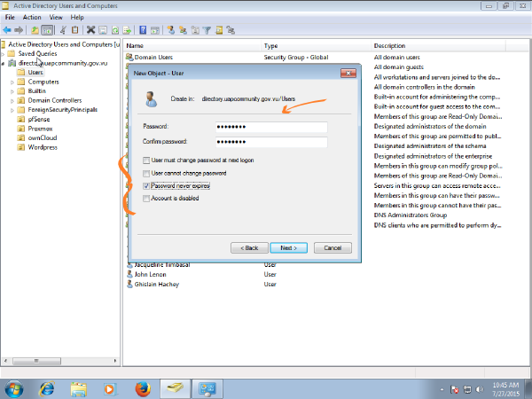Sort by the Type column header
The image size is (532, 399).
point(317,46)
